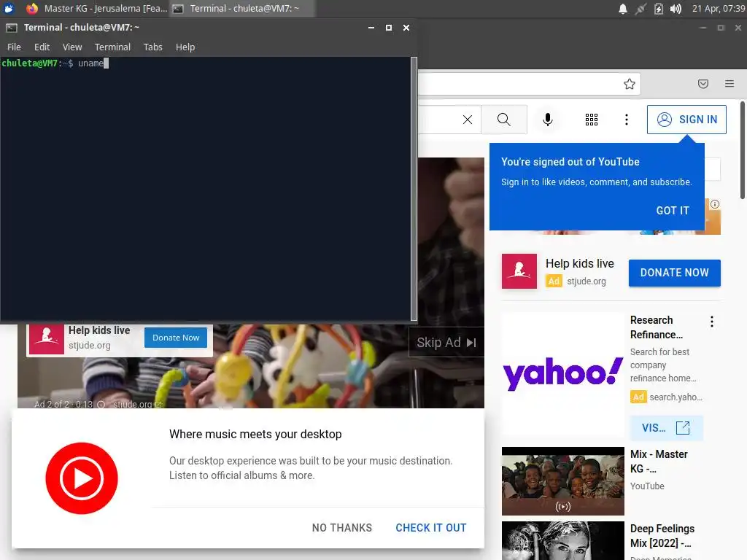The width and height of the screenshot is (747, 560).
Task: Click the YouTube page vertical scrollbar
Action: click(x=742, y=150)
